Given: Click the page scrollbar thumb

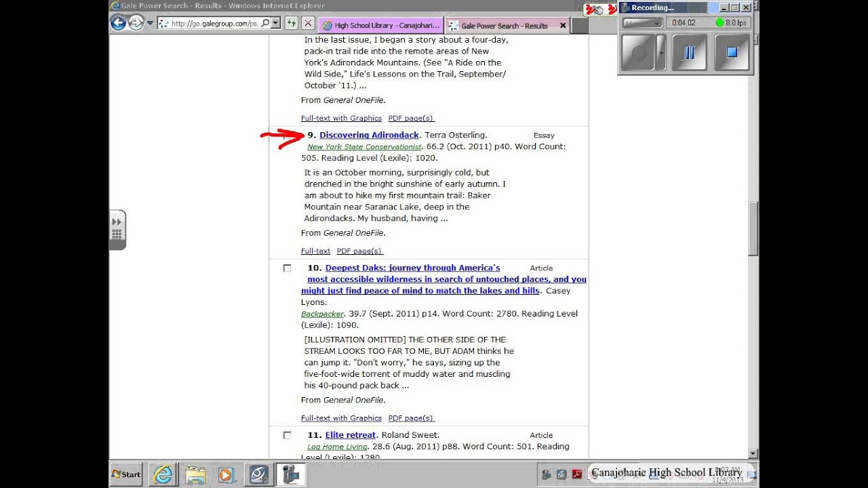Looking at the screenshot, I should pyautogui.click(x=753, y=228).
